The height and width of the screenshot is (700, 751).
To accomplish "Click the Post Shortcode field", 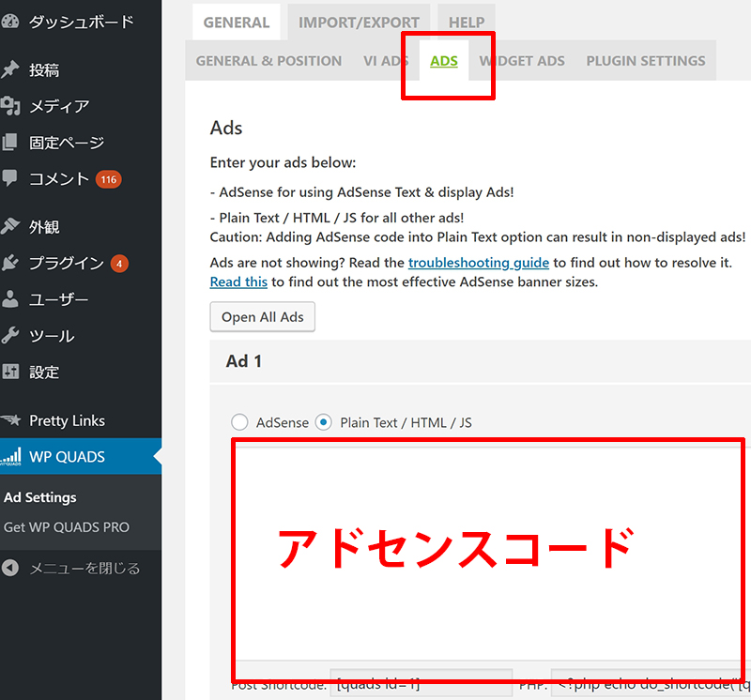I will point(421,684).
